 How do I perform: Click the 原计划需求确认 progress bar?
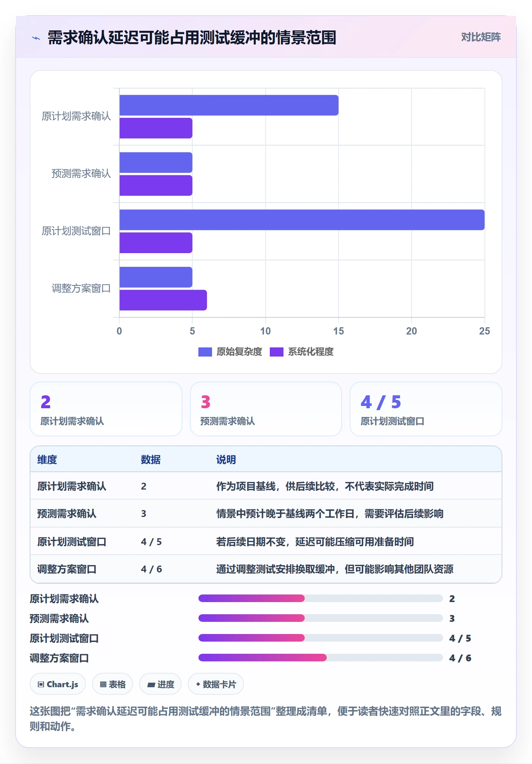pos(321,598)
